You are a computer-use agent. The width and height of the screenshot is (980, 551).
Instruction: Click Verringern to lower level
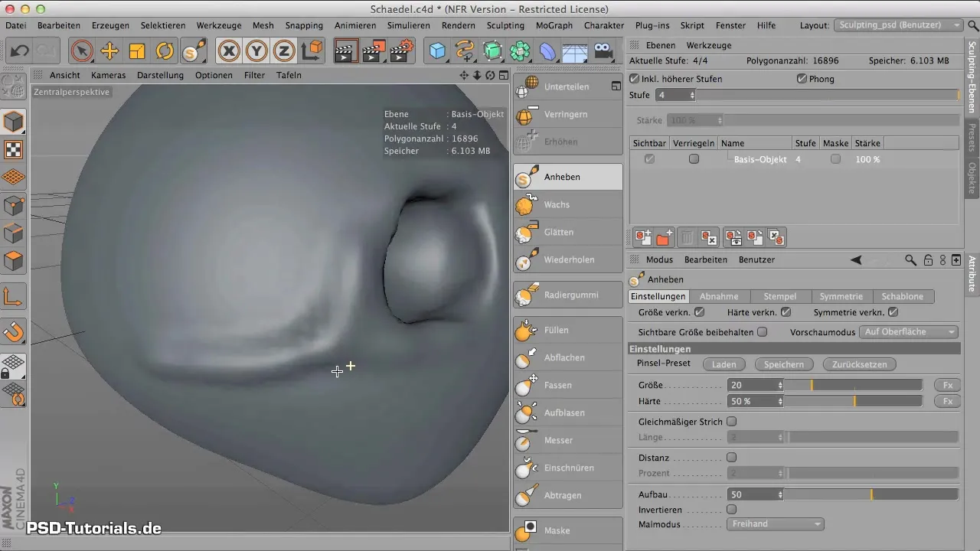(x=568, y=114)
